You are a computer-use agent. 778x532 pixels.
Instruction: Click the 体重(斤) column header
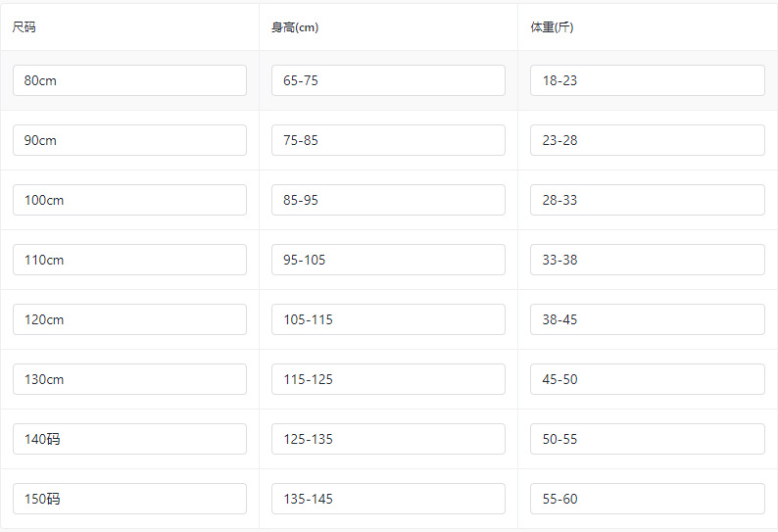click(x=553, y=27)
